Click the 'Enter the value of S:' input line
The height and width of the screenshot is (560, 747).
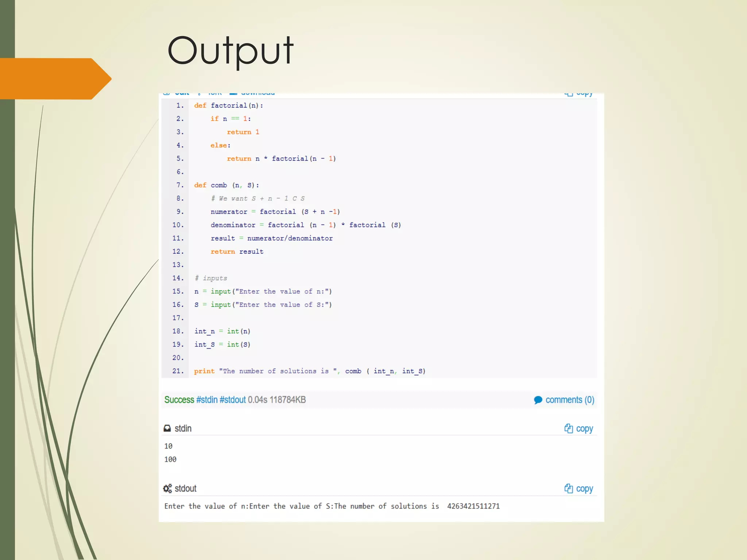[x=263, y=305]
